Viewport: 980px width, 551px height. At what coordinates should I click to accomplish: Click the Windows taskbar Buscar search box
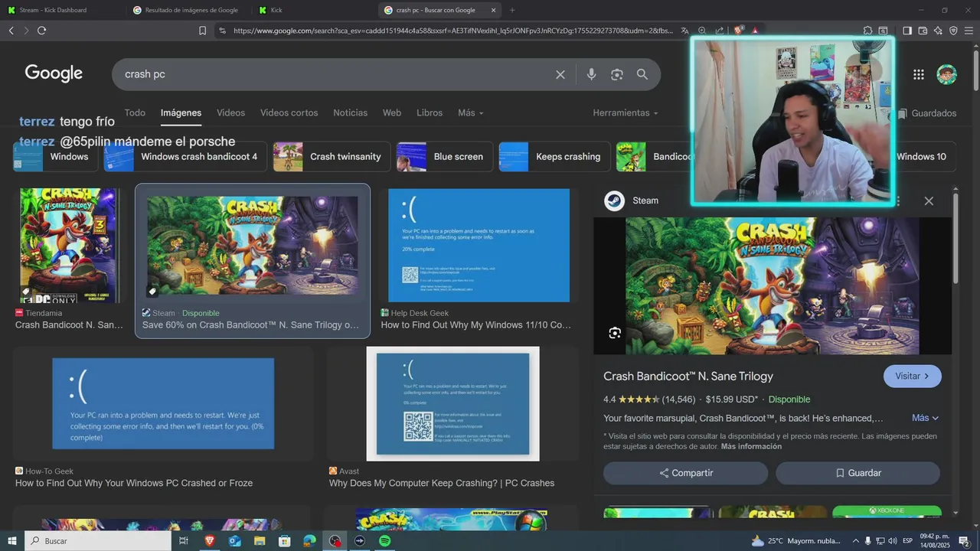[98, 541]
